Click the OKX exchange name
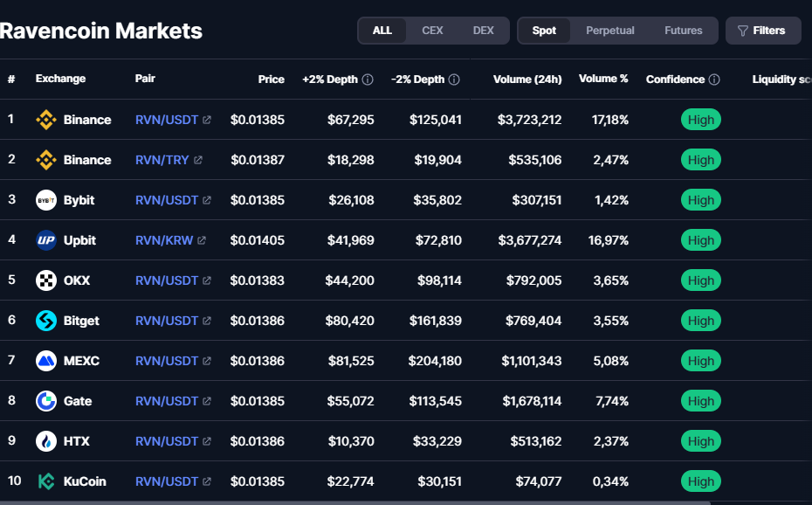 pyautogui.click(x=77, y=280)
